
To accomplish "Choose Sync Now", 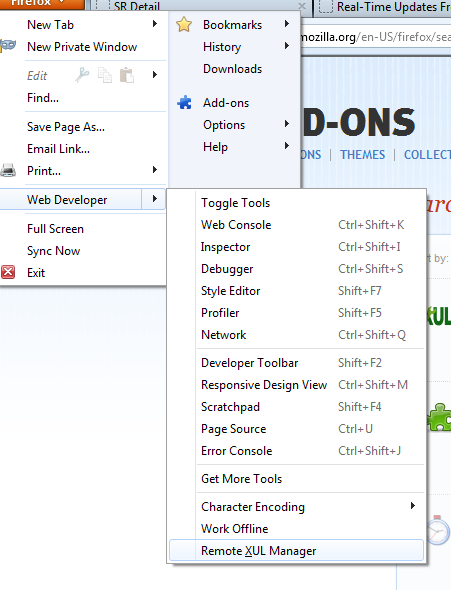I will (53, 251).
